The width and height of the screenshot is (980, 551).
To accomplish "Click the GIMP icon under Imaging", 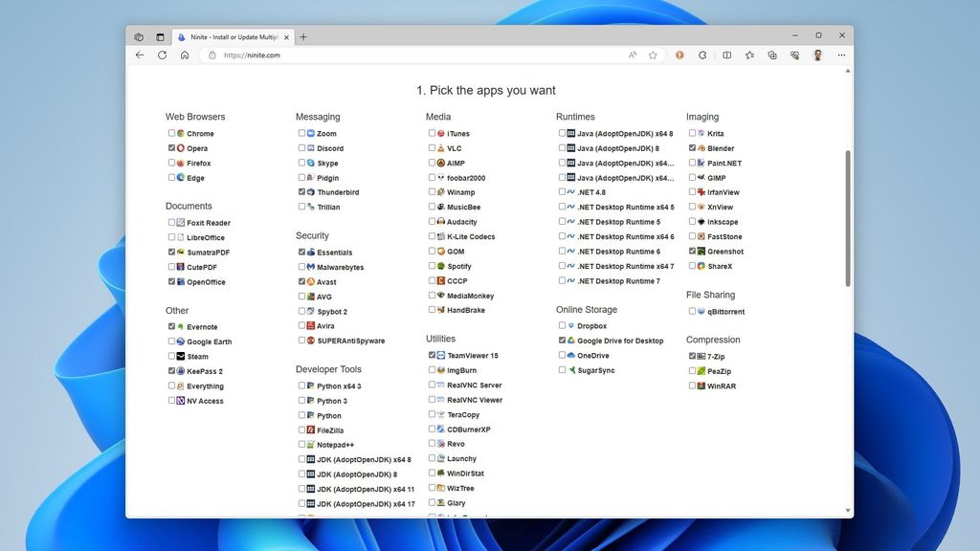I will coord(699,178).
